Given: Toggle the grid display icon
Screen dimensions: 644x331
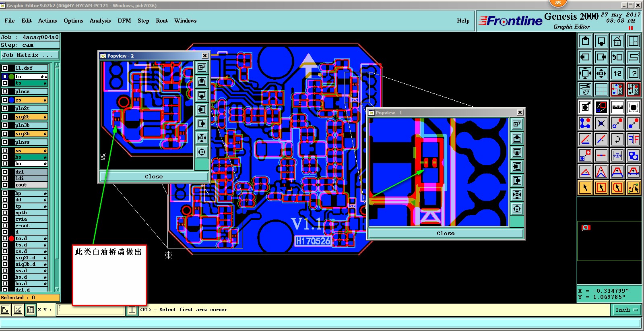Looking at the screenshot, I should [601, 89].
